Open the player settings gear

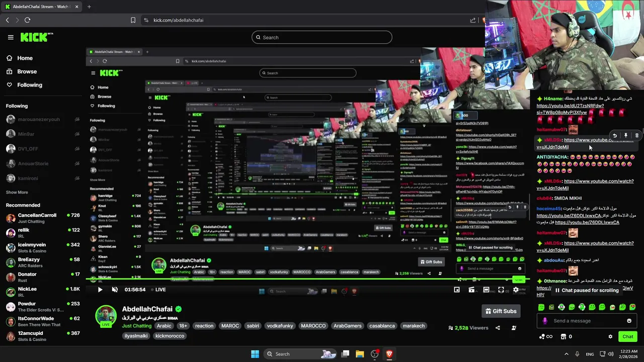point(516,290)
